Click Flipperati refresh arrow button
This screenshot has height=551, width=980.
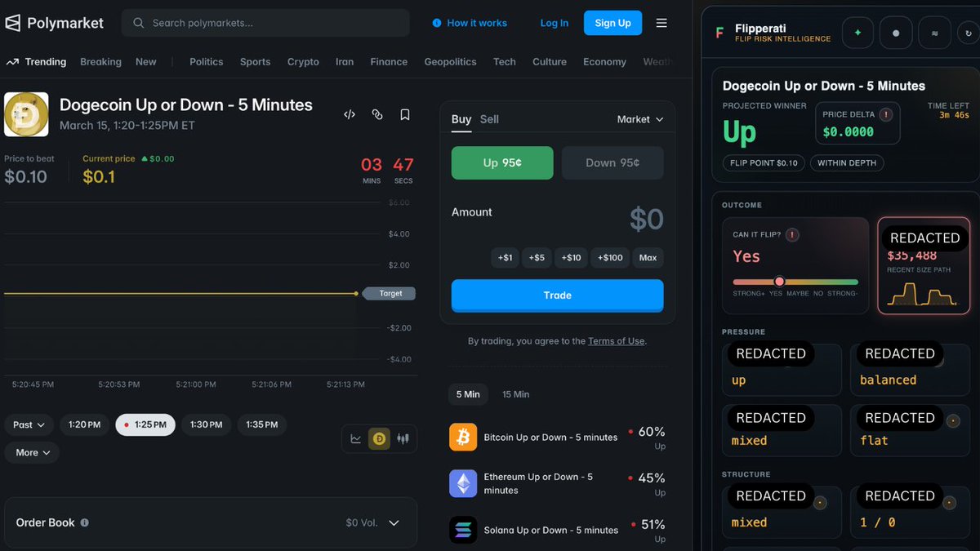click(x=969, y=33)
